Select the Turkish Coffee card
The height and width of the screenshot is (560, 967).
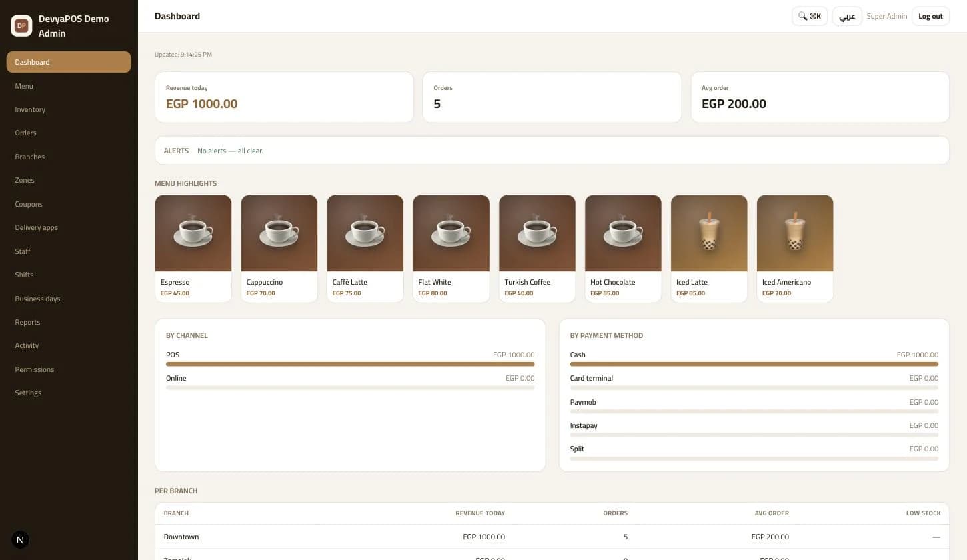pos(537,249)
